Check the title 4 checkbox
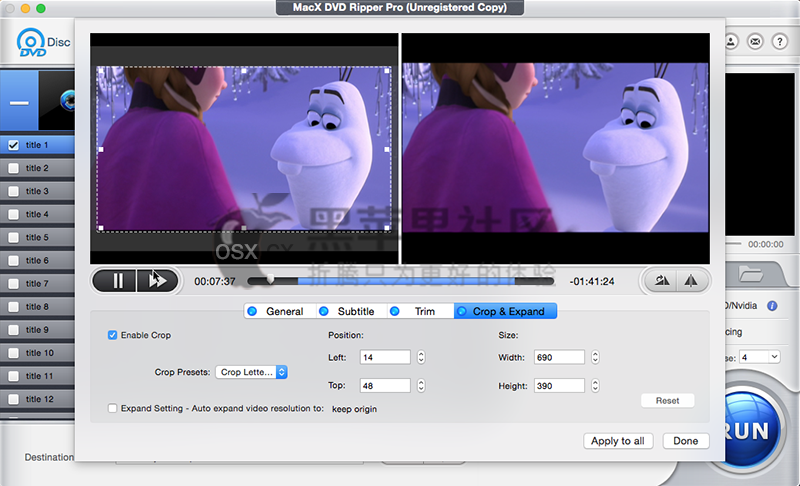 (14, 215)
